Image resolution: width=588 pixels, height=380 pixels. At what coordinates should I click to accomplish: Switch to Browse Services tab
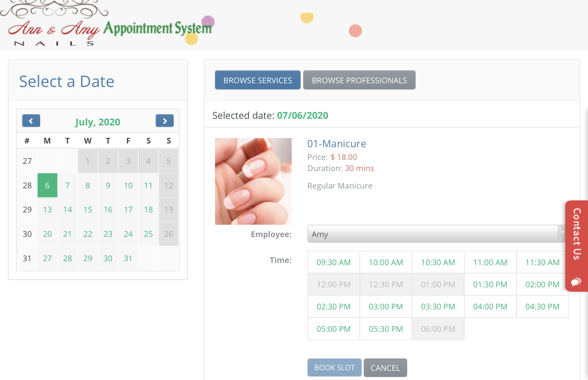(x=258, y=80)
